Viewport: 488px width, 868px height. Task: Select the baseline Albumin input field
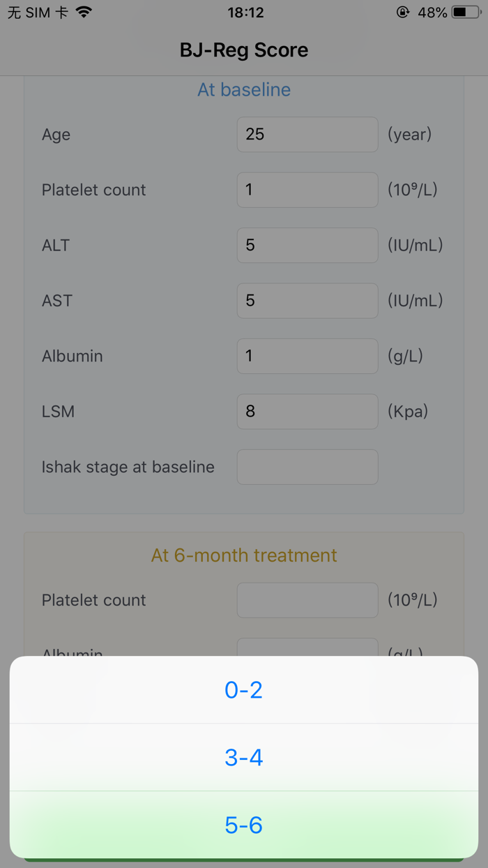click(307, 356)
